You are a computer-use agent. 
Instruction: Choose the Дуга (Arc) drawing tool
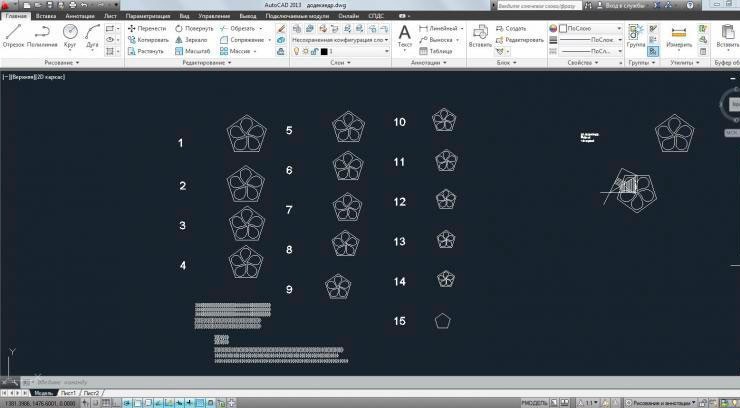click(93, 35)
